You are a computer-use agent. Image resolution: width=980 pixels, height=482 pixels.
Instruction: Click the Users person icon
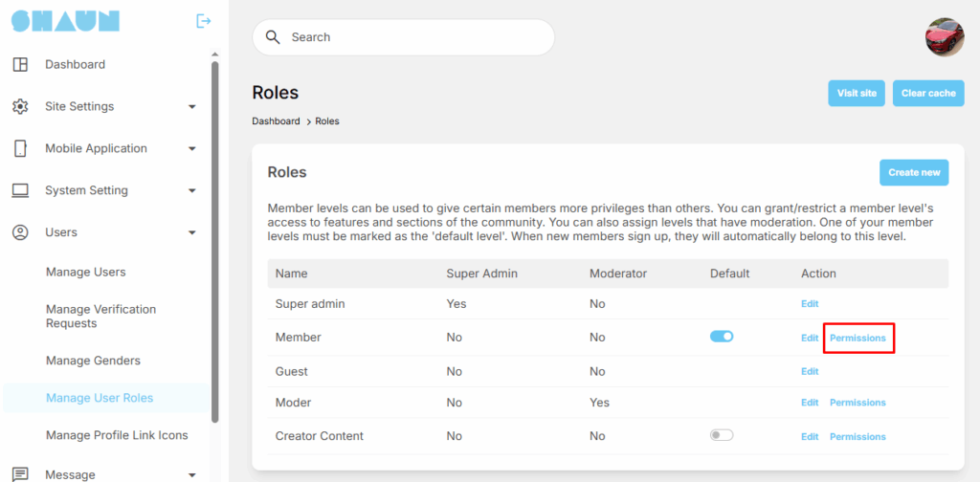(x=20, y=232)
